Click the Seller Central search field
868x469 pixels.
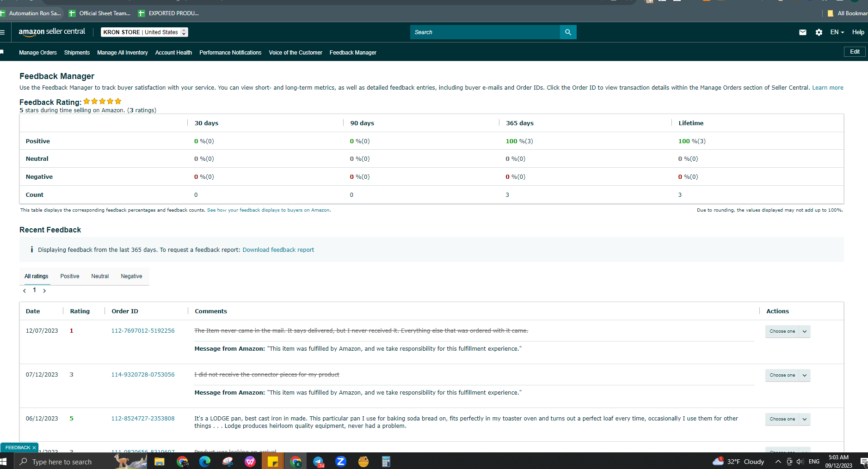click(485, 32)
